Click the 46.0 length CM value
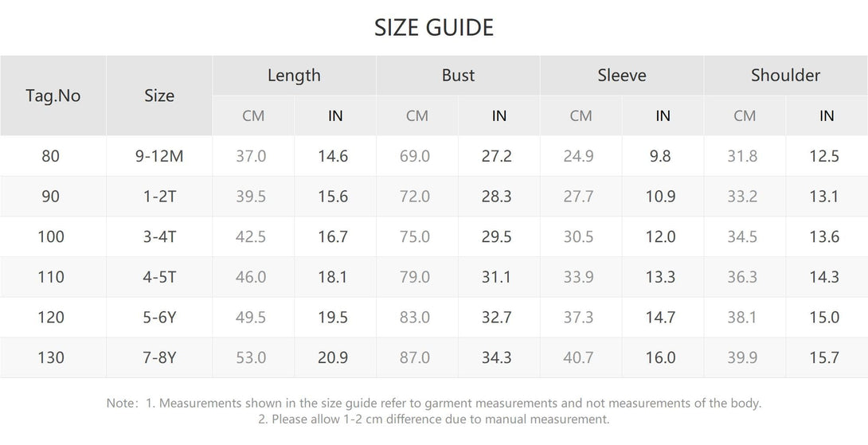Image resolution: width=868 pixels, height=445 pixels. pyautogui.click(x=251, y=277)
